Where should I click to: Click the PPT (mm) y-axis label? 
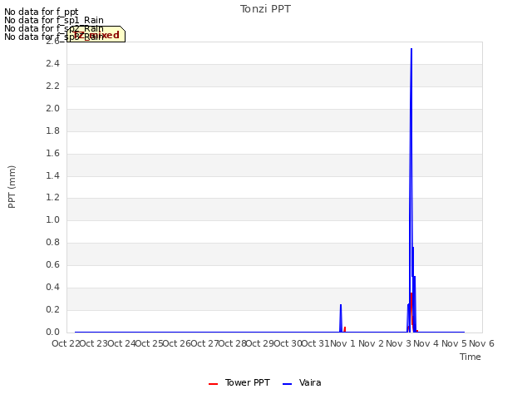point(12,186)
